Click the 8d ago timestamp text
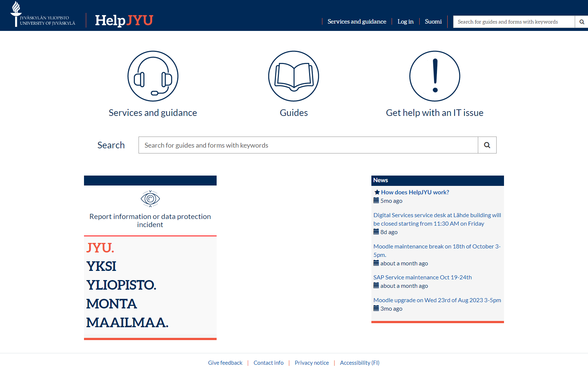 coord(389,232)
